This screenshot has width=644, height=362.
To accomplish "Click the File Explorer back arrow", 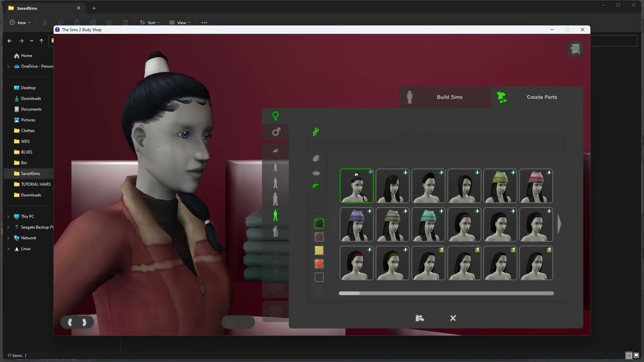I will (x=10, y=41).
